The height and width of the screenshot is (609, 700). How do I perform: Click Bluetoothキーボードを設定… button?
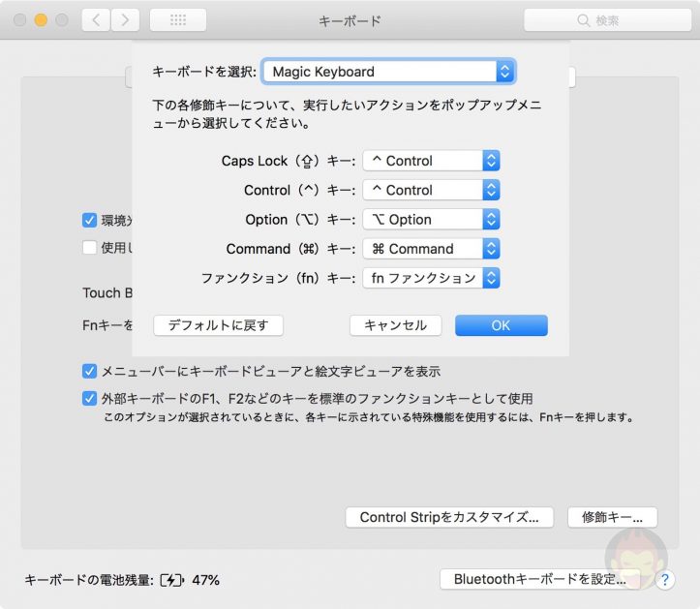point(539,579)
